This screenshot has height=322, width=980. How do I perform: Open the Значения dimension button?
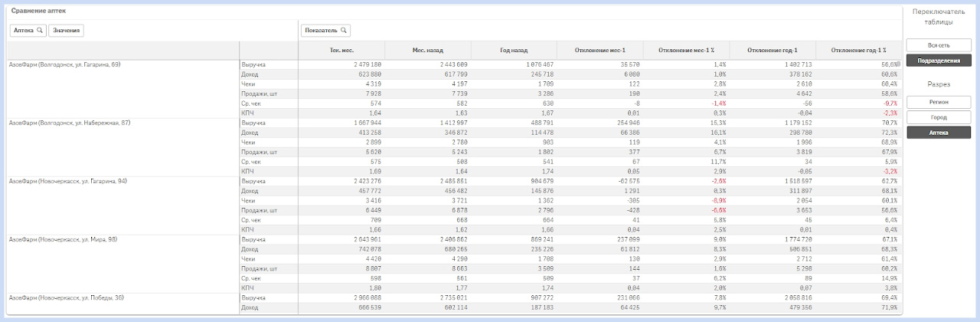pyautogui.click(x=66, y=31)
